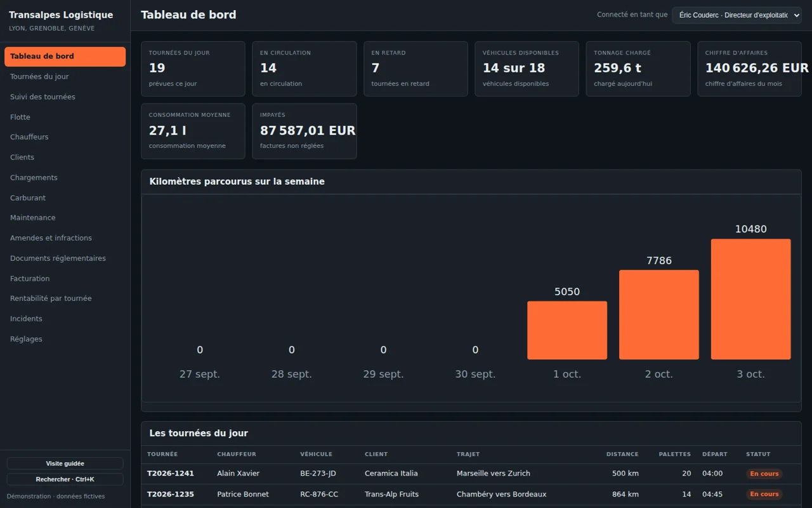Open the user role dropdown for Éric Couderc
812x508 pixels.
737,15
